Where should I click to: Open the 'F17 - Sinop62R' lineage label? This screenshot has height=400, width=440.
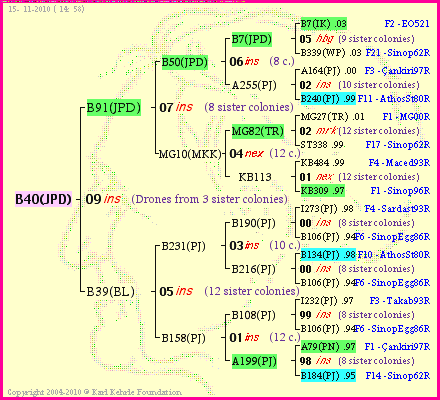(398, 145)
